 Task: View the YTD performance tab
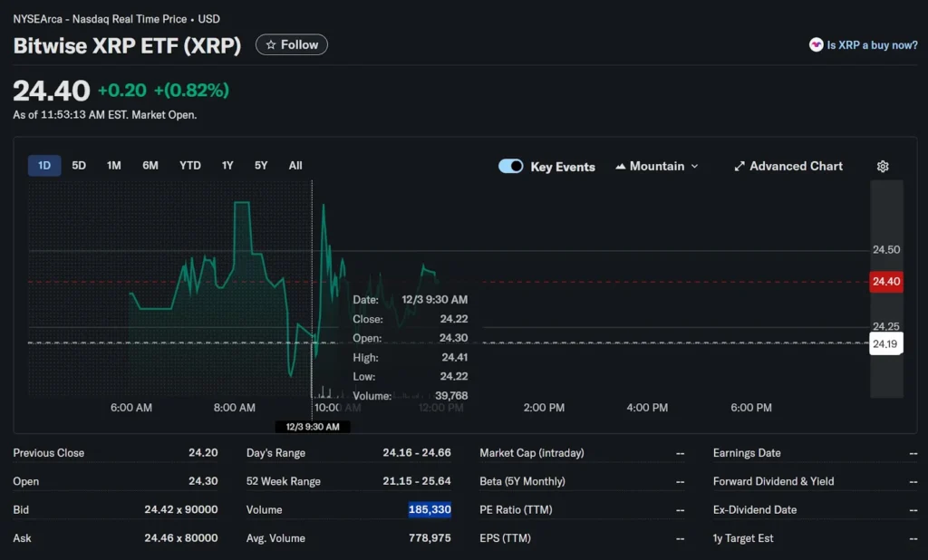189,166
